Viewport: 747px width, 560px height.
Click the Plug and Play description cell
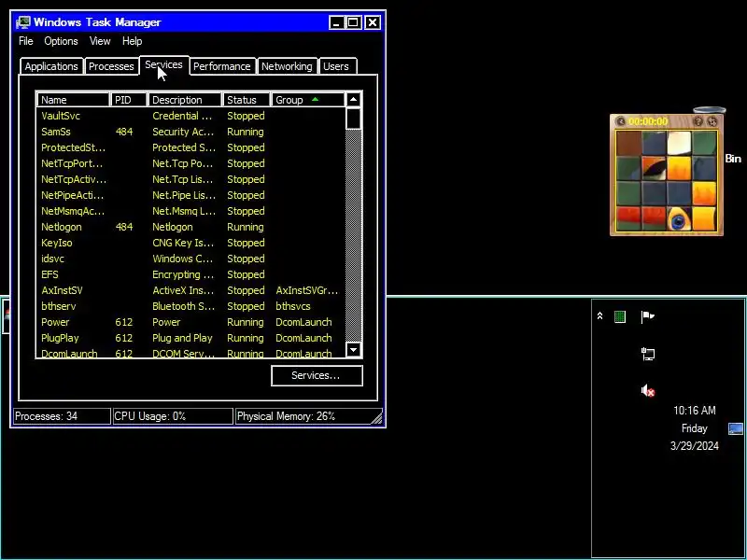tap(182, 338)
